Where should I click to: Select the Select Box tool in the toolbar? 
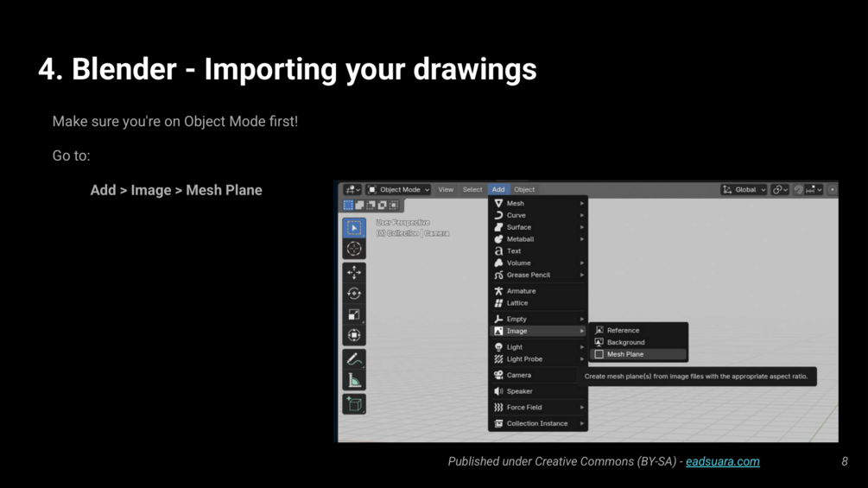pos(354,227)
